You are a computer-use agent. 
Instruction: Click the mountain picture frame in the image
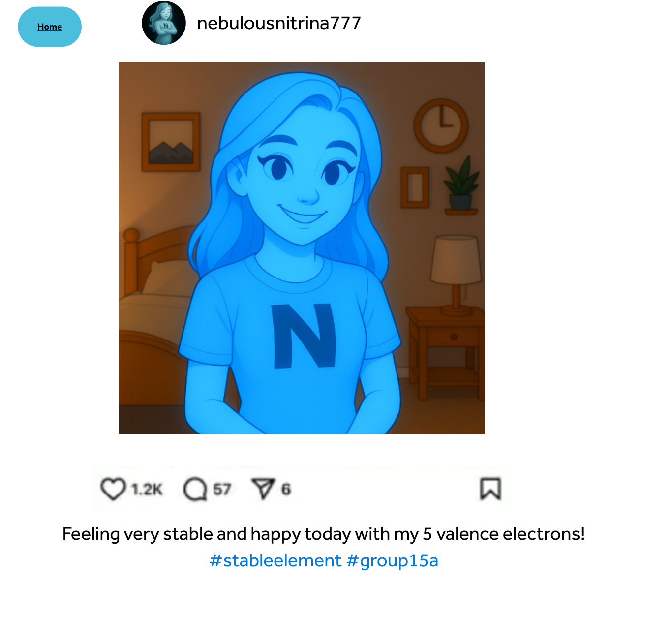[x=171, y=142]
